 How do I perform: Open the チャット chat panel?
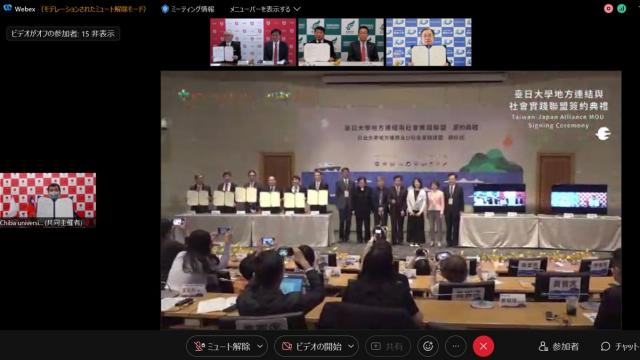coord(620,347)
